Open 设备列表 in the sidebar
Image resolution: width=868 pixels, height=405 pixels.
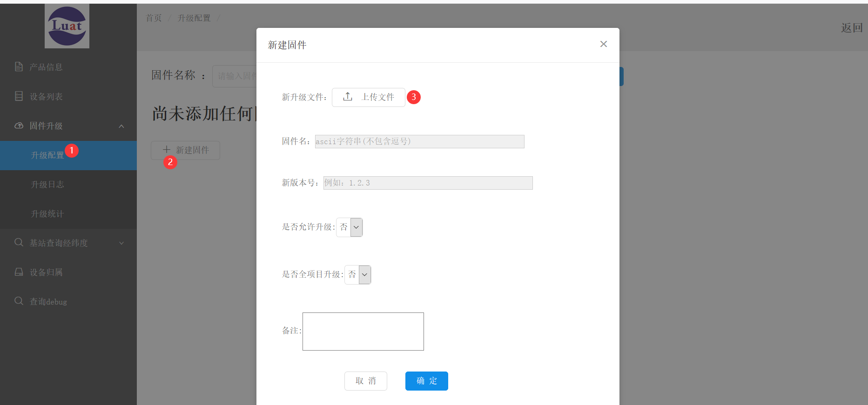(x=68, y=96)
